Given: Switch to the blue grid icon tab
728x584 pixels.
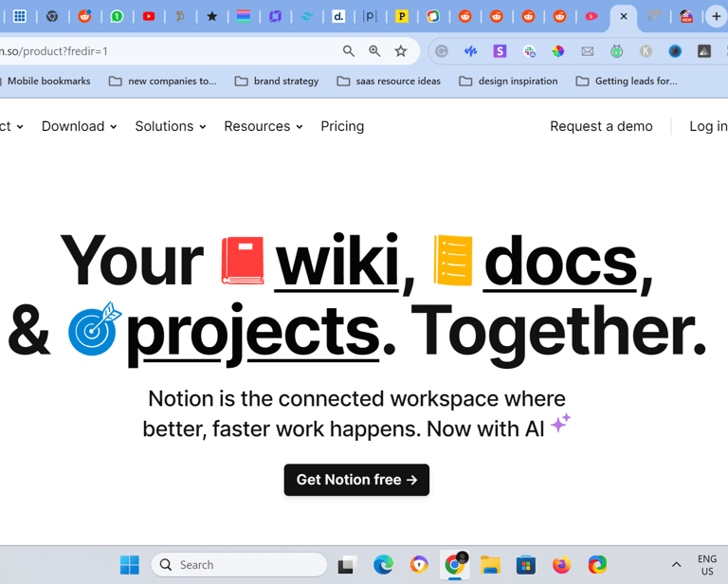Looking at the screenshot, I should coord(20,16).
